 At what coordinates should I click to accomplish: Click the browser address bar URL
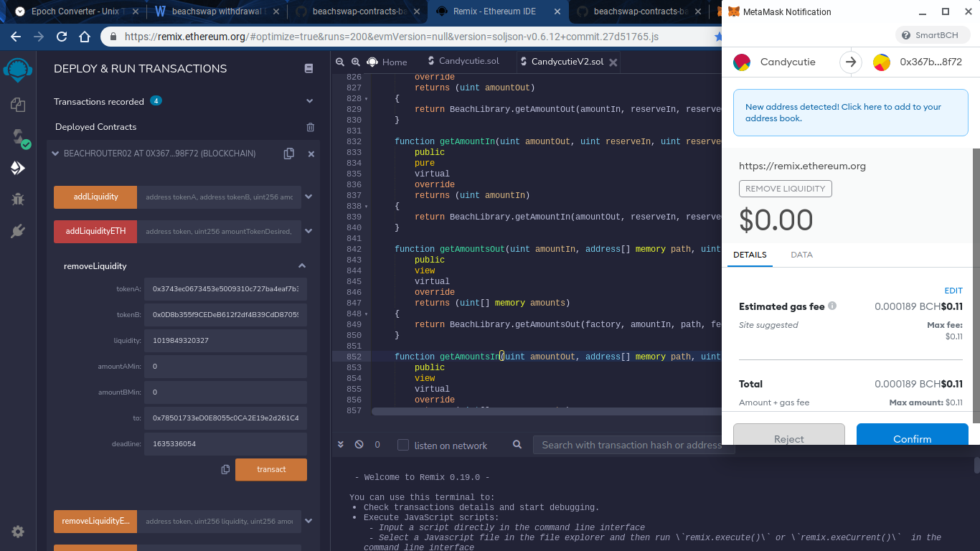(392, 37)
